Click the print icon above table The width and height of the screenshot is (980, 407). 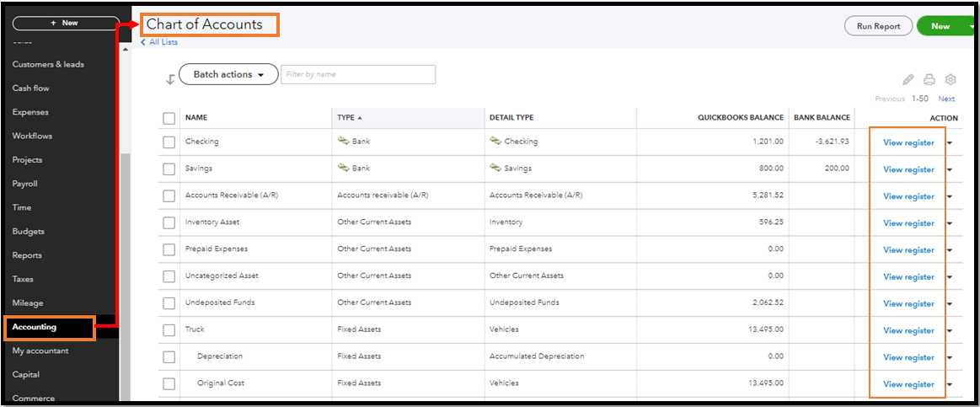929,79
